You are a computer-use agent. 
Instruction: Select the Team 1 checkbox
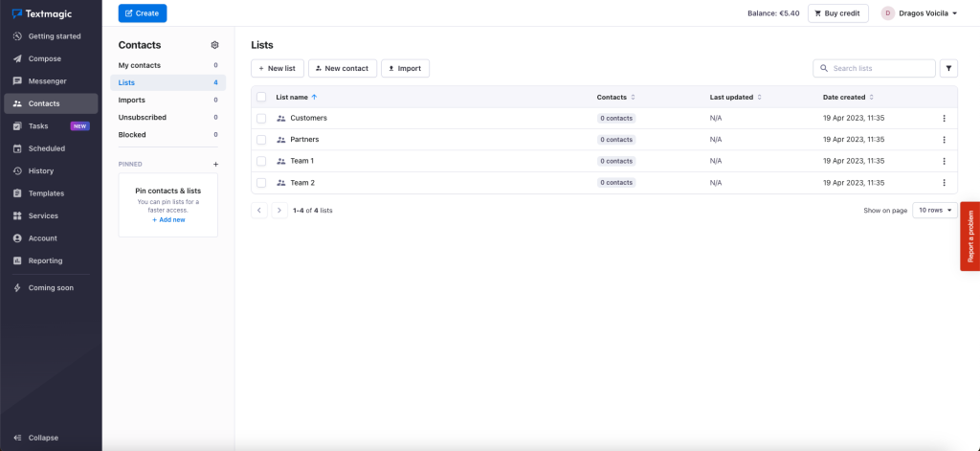(x=261, y=161)
